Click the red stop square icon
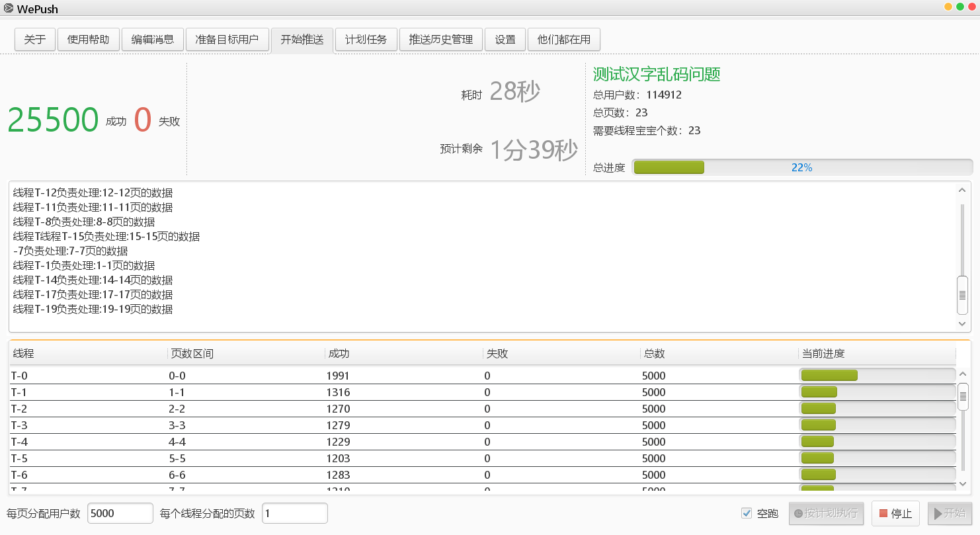The image size is (980, 535). click(x=883, y=513)
